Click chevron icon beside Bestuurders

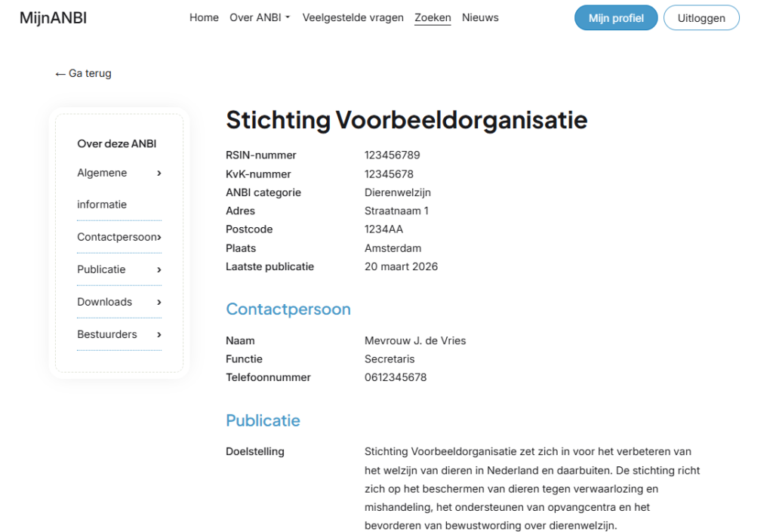pos(159,335)
